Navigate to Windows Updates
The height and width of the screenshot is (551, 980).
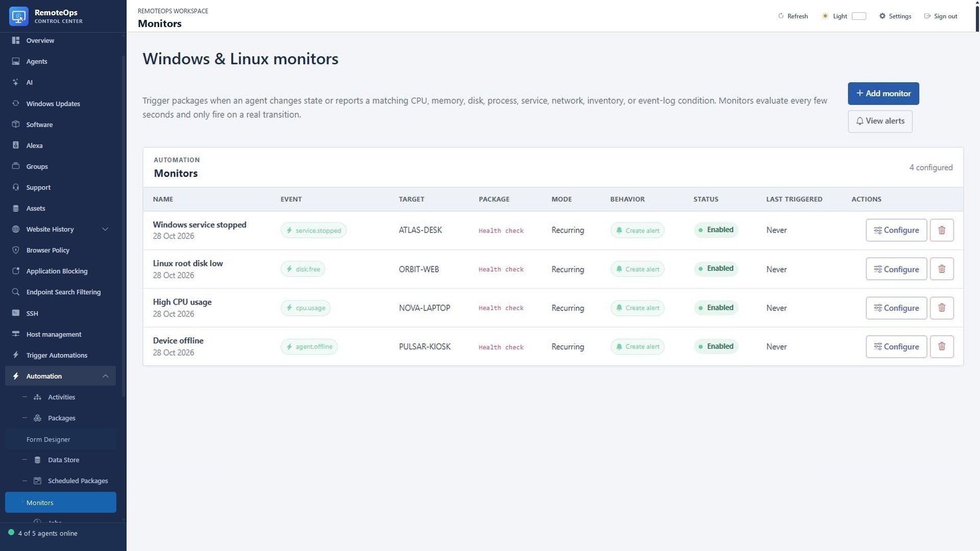point(60,104)
